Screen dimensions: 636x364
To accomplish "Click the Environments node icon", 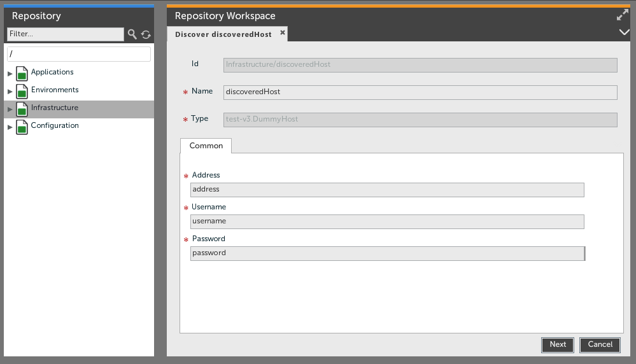I will tap(22, 91).
